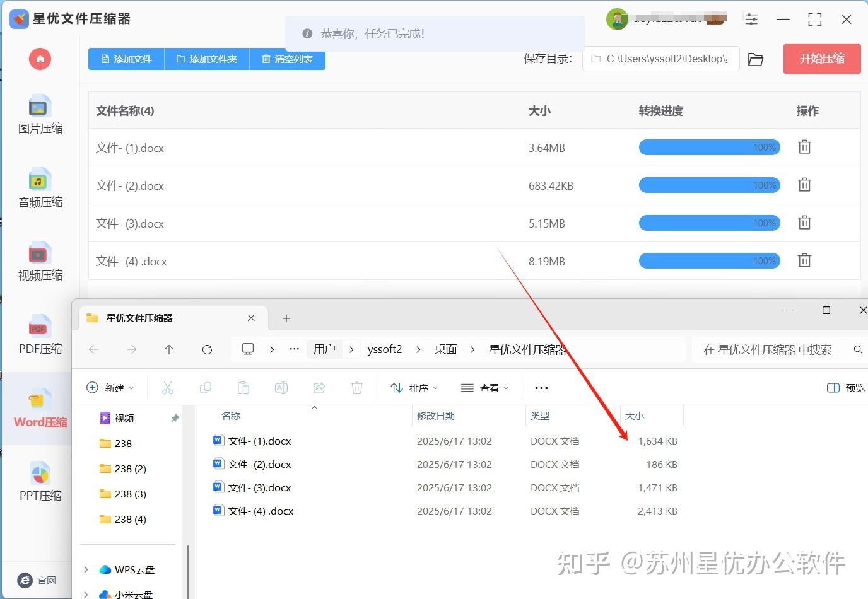Click the Explorer search box
The height and width of the screenshot is (599, 868).
point(773,350)
